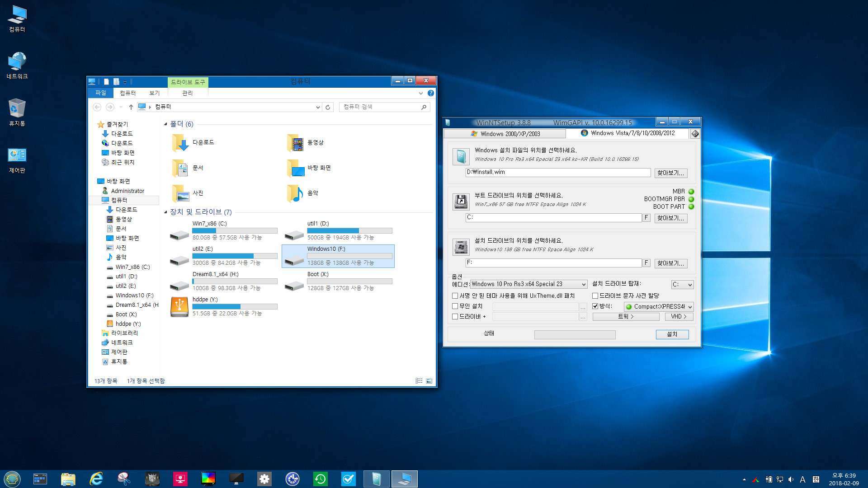Open the green clock backup taskbar icon
The width and height of the screenshot is (868, 488).
(321, 479)
